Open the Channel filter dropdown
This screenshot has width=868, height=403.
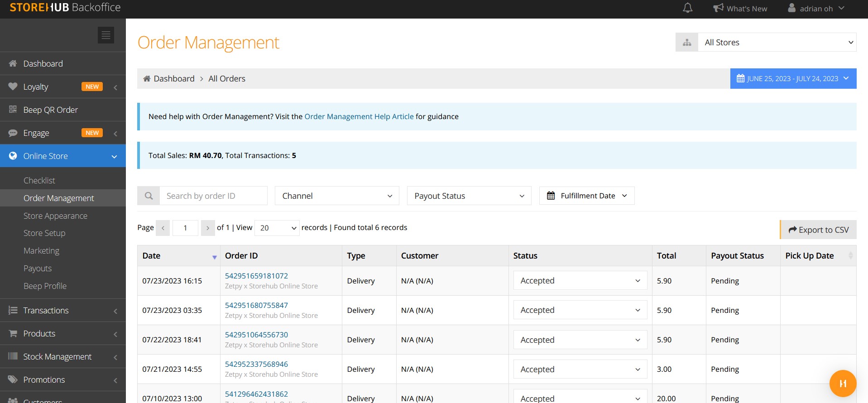coord(337,196)
